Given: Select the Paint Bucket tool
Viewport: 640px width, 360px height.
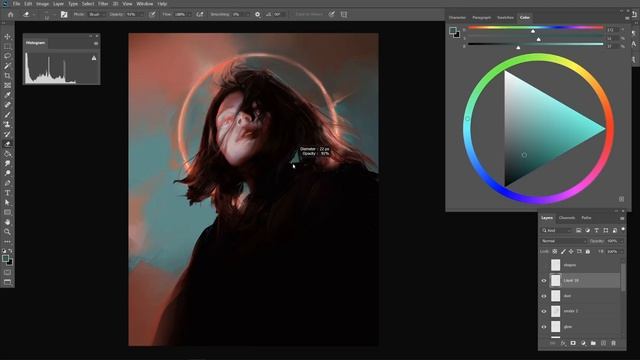Looking at the screenshot, I should point(7,154).
